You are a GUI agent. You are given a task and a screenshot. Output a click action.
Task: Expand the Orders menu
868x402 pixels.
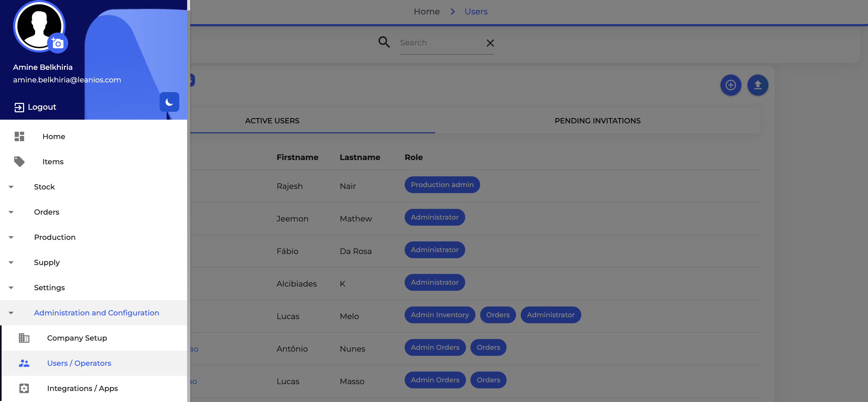point(12,212)
